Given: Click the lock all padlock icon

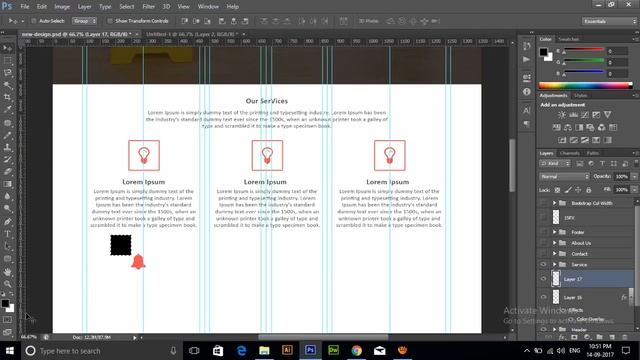Looking at the screenshot, I should pos(589,190).
